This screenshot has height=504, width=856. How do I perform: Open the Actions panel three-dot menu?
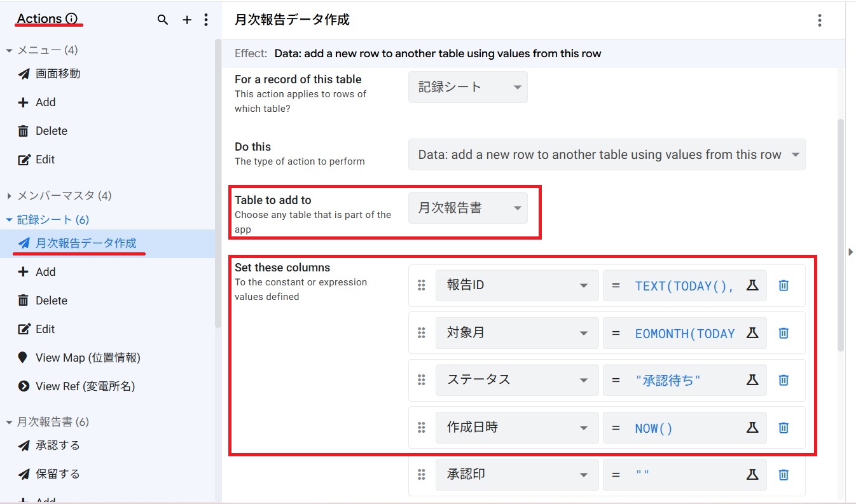[x=205, y=20]
